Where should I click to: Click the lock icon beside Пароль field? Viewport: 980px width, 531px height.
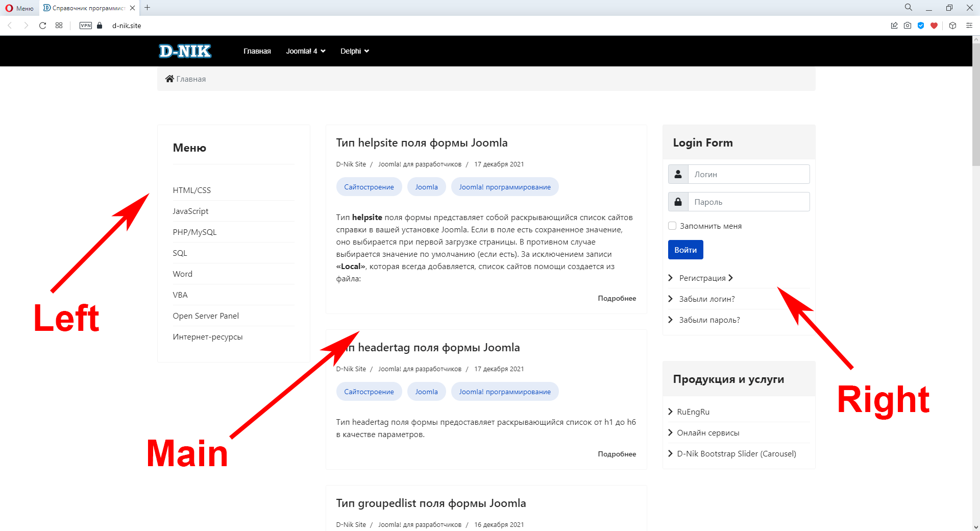coord(678,202)
